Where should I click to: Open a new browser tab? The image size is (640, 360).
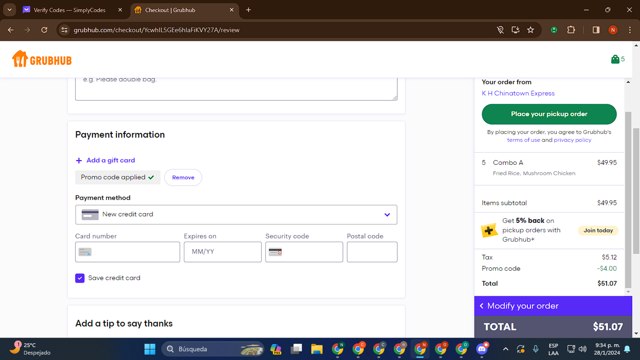pos(248,10)
